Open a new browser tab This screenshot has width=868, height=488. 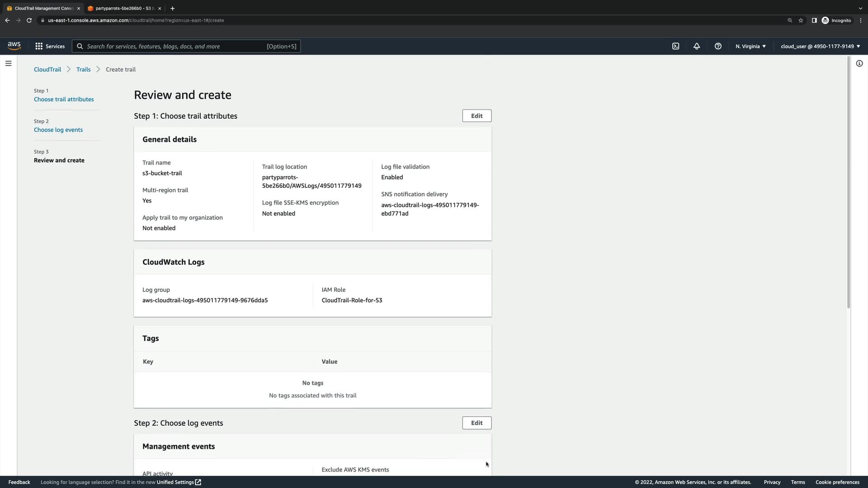[172, 8]
